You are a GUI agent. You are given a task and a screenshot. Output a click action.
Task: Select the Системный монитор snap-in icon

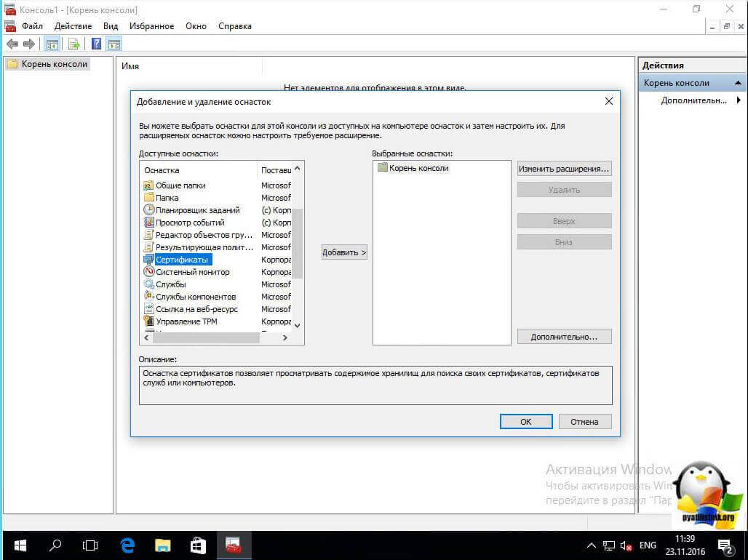148,272
